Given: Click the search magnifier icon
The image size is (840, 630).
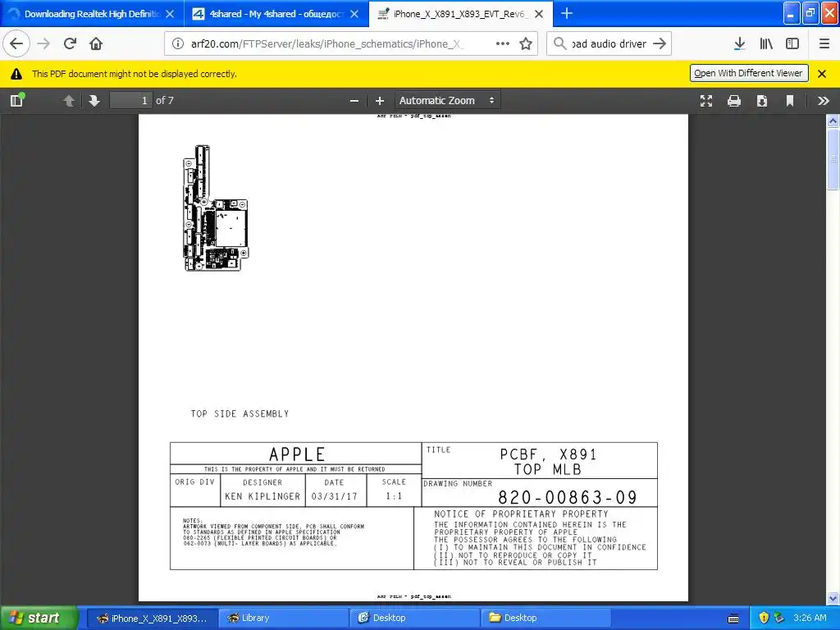Looking at the screenshot, I should (x=559, y=43).
